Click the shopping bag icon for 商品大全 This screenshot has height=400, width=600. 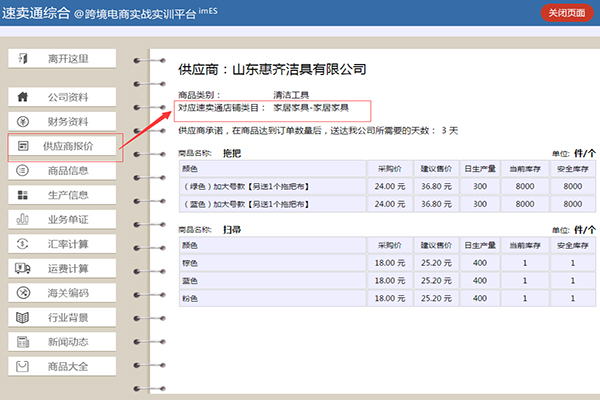23,366
